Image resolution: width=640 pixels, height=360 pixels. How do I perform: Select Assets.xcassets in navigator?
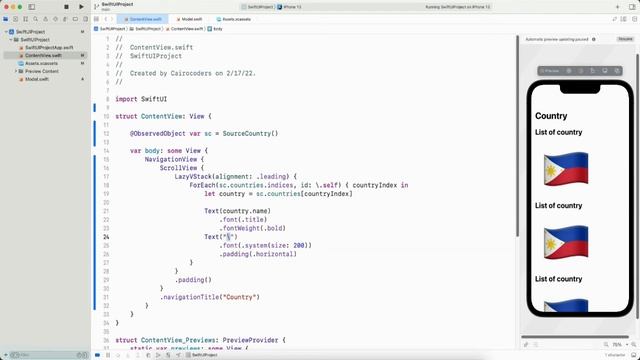38,63
